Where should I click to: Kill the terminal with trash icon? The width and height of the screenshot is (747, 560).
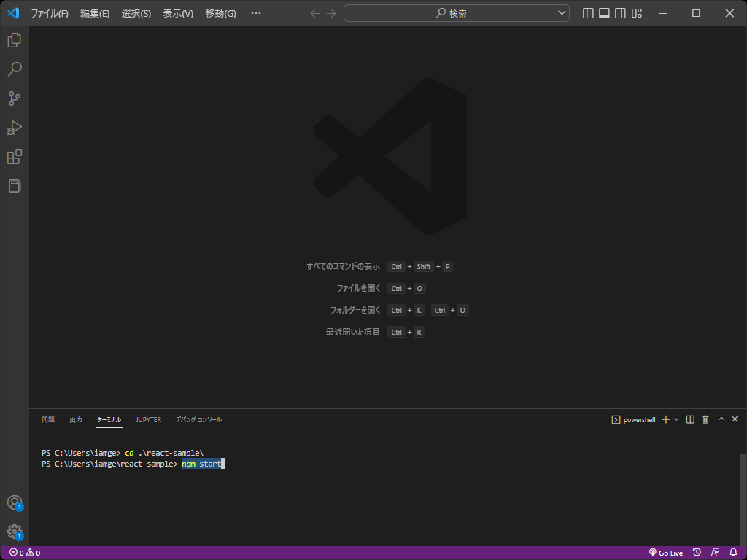705,419
